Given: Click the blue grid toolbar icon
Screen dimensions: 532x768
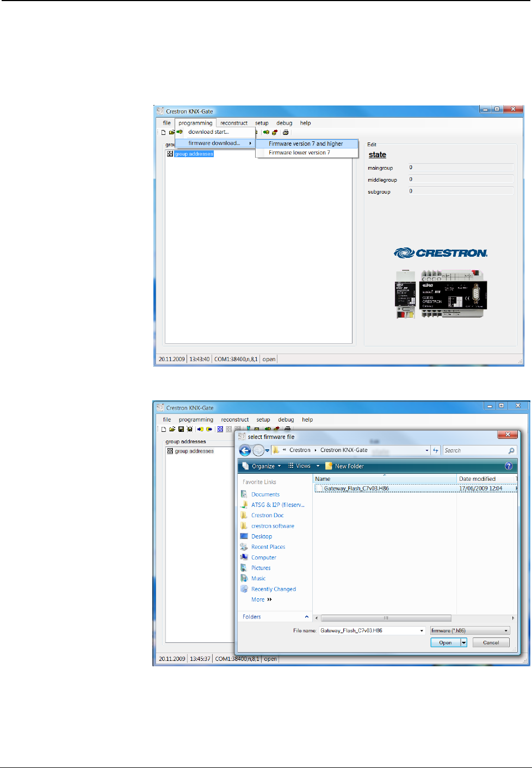Looking at the screenshot, I should click(220, 429).
